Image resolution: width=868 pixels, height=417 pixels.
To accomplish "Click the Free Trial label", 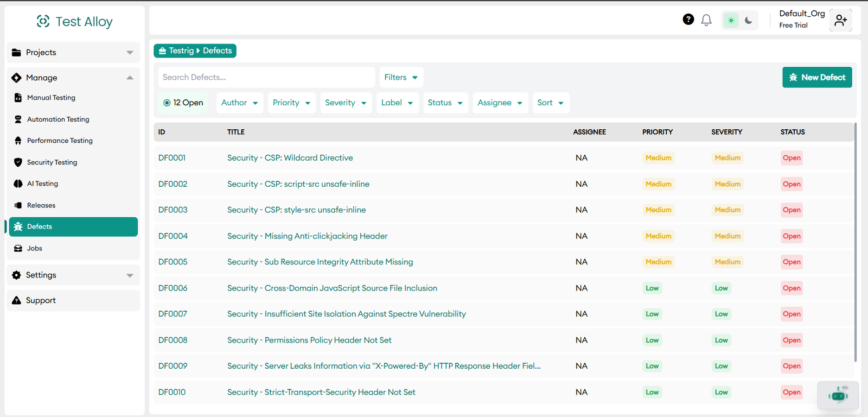I will tap(793, 25).
